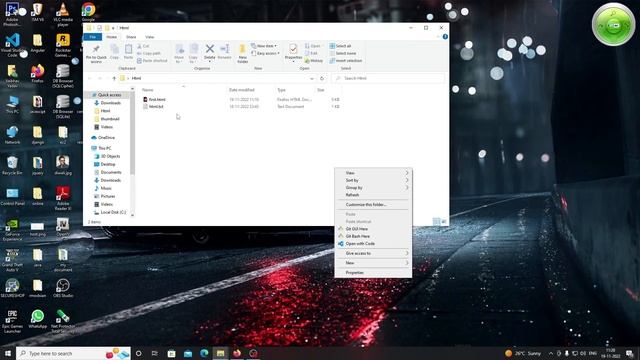Image resolution: width=640 pixels, height=360 pixels.
Task: Click Select none in ribbon
Action: 342,53
